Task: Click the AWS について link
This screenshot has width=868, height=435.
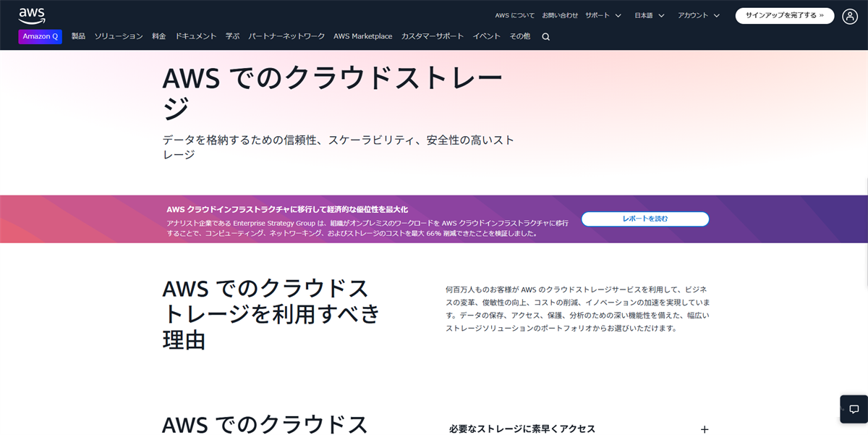Action: tap(515, 15)
